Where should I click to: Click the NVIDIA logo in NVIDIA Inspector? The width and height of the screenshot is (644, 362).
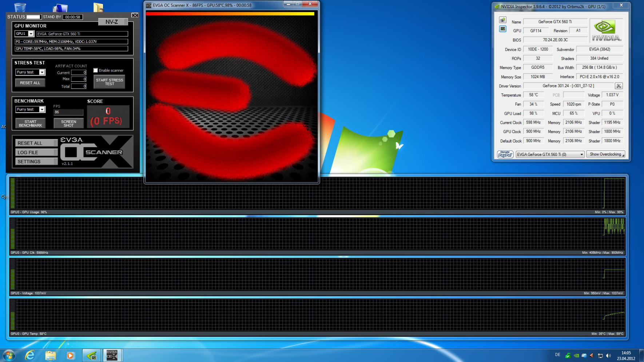606,31
